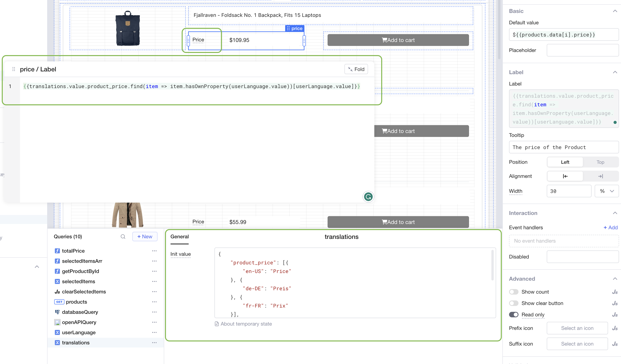Click the Fold button
621x364 pixels.
pos(356,69)
